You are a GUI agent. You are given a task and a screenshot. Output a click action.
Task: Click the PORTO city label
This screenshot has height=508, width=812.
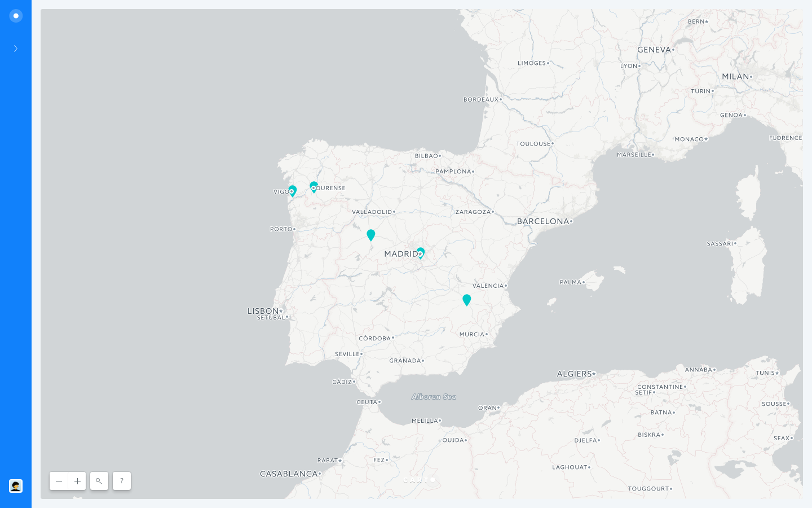(281, 229)
